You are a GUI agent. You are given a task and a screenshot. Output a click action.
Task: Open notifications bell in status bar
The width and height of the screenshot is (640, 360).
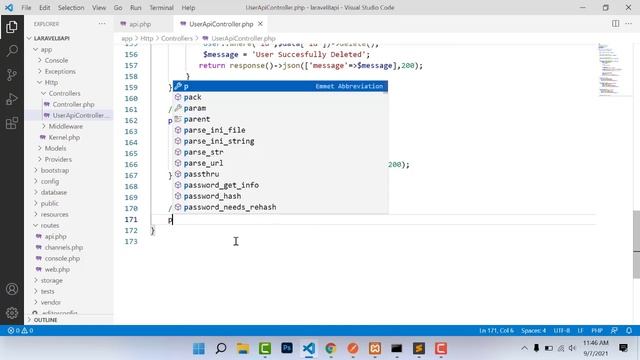point(629,331)
